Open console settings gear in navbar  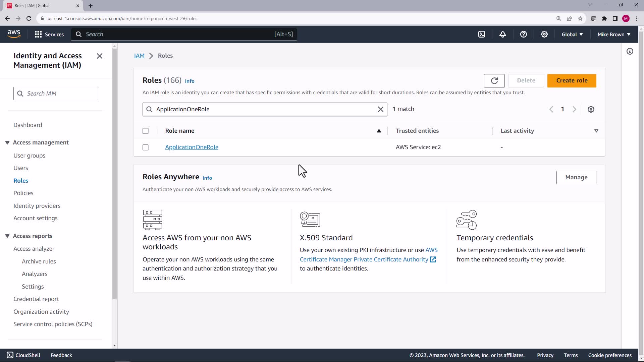point(544,34)
